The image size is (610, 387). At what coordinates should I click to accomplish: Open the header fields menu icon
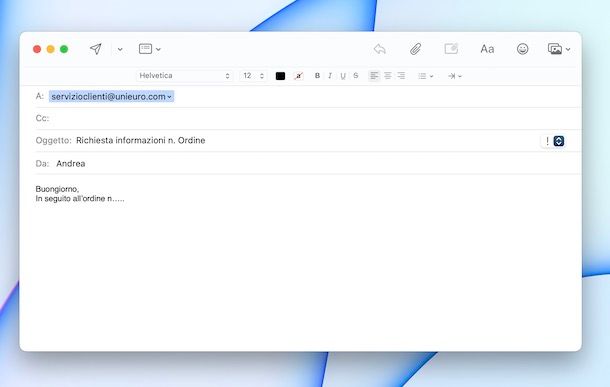coord(145,49)
